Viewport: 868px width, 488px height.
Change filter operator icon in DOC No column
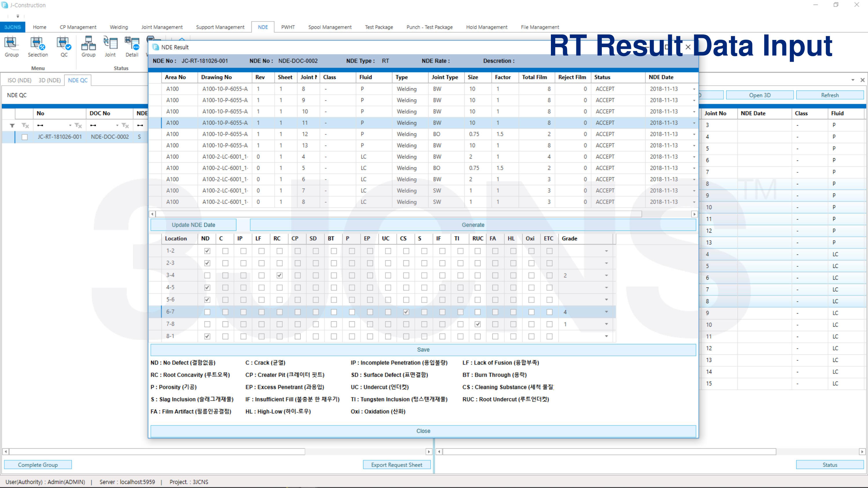tap(93, 126)
